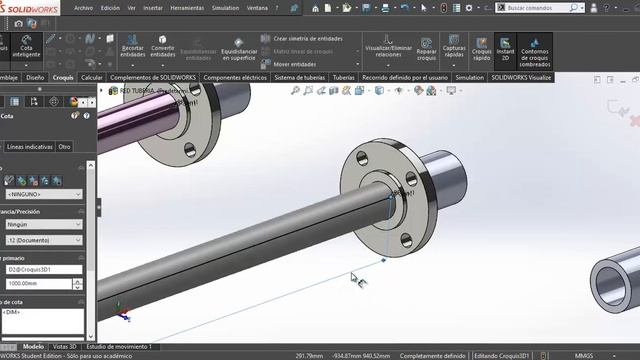Click the <DIM> dimension text box

click(43, 321)
